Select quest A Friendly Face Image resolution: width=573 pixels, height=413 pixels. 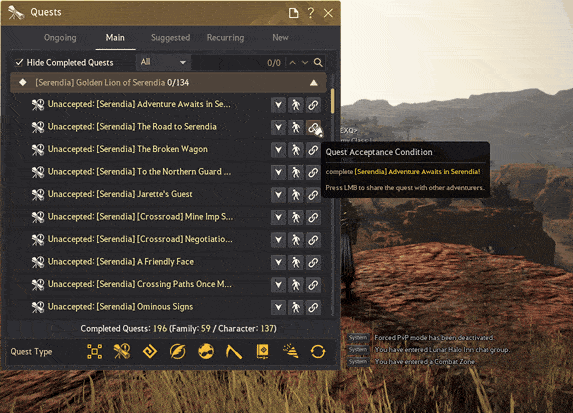pyautogui.click(x=121, y=262)
